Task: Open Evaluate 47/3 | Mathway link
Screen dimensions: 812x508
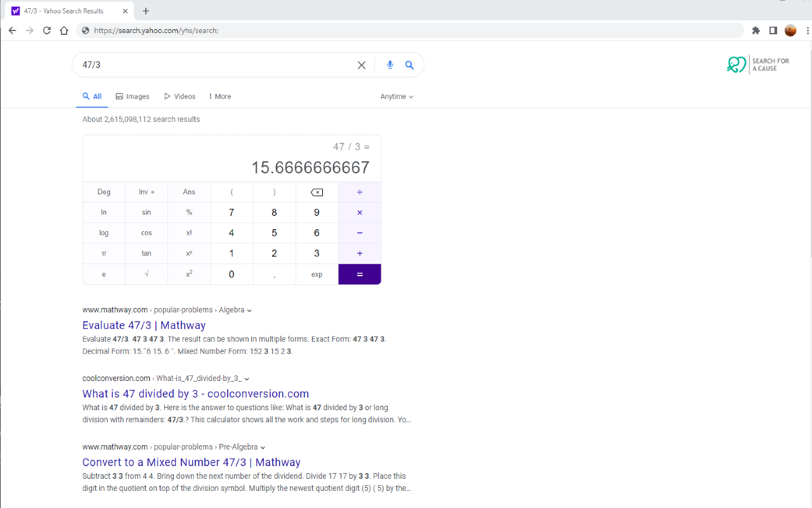Action: pos(144,325)
